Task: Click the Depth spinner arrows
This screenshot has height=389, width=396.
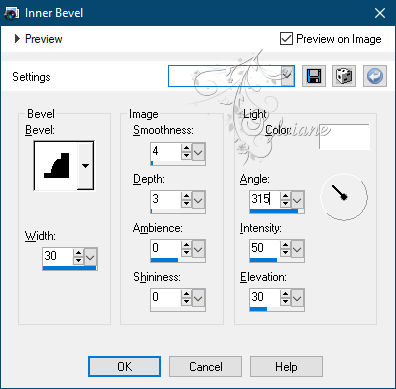Action: pyautogui.click(x=186, y=200)
